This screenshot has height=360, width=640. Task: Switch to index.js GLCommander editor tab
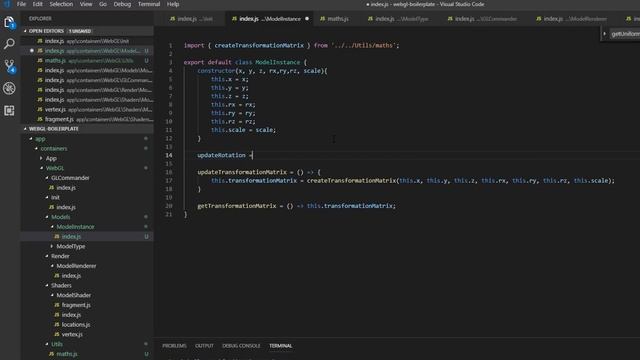point(486,19)
